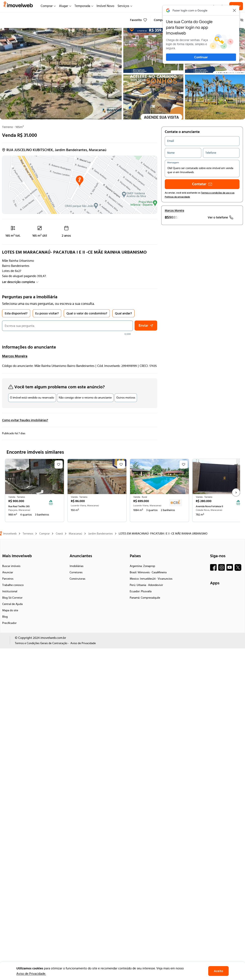Open the Alugar dropdown menu

click(65, 6)
